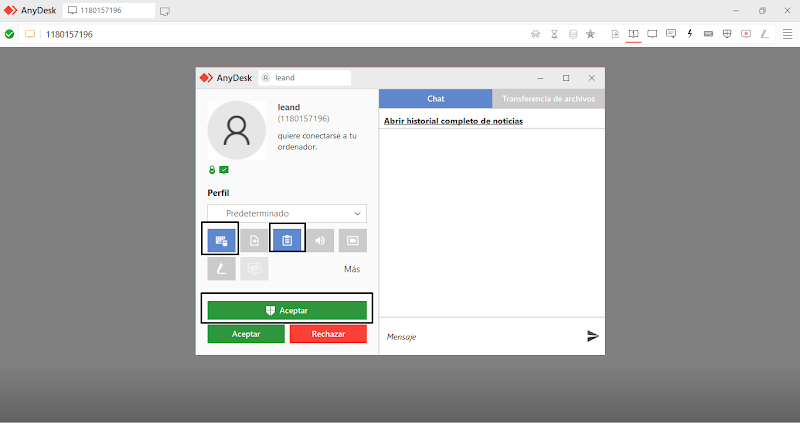This screenshot has width=800, height=423.
Task: Open display settings monitor icon
Action: click(x=652, y=34)
